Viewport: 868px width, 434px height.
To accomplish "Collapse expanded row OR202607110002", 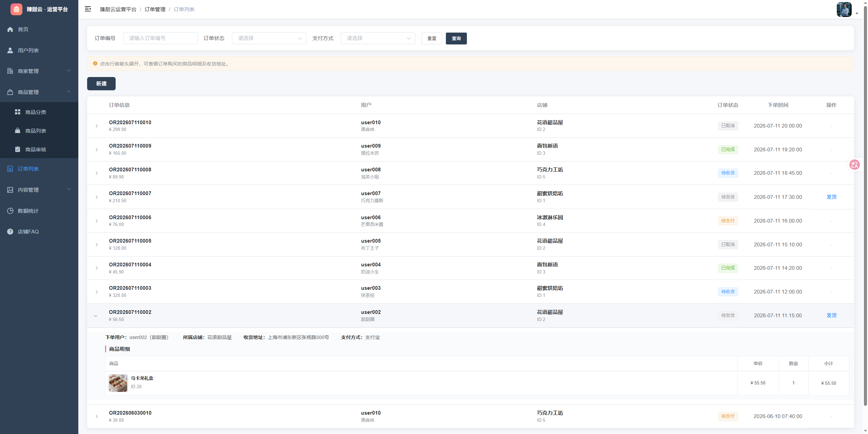I will 96,316.
